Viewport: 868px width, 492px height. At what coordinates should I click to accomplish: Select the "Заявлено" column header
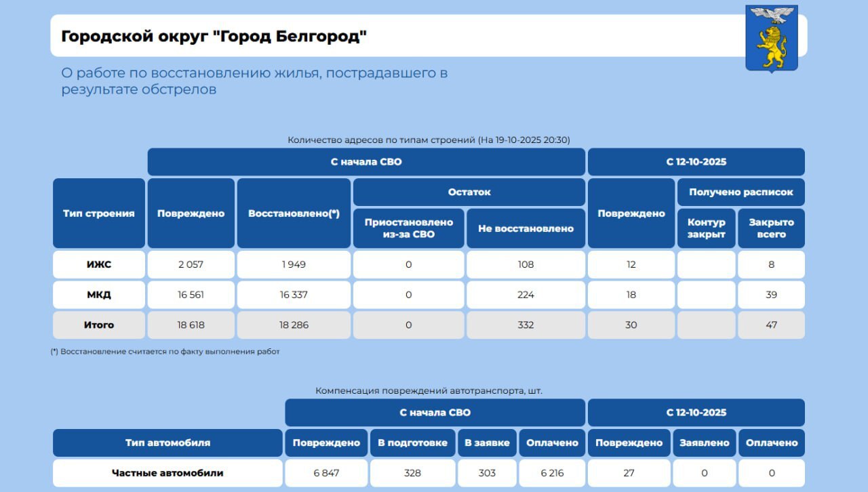[704, 443]
